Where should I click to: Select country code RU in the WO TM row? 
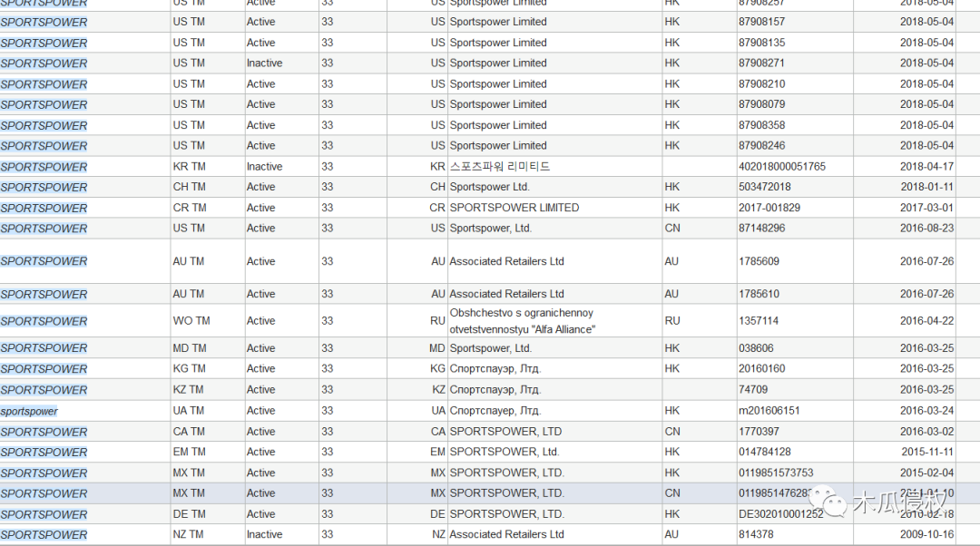671,320
